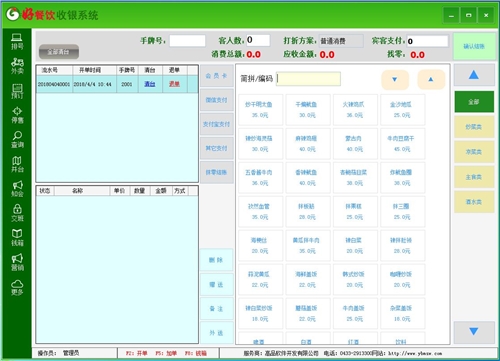Focus the 简拼/编码 search input field

click(308, 79)
